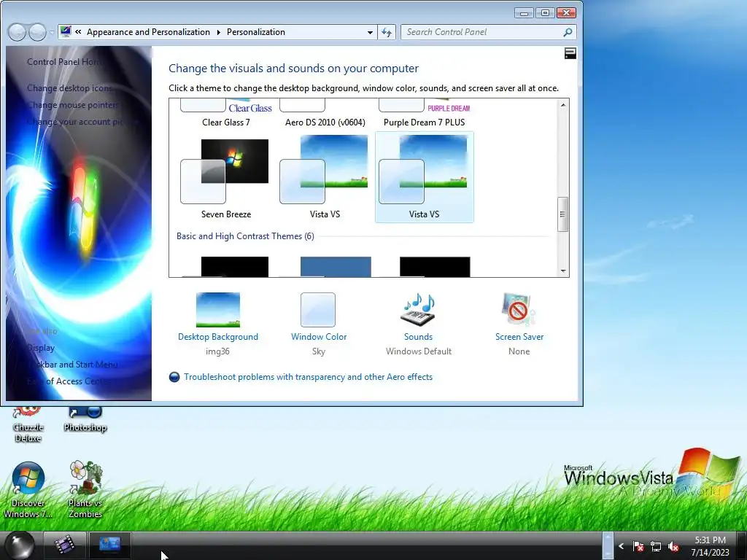This screenshot has width=747, height=560.
Task: Open Desktop Background settings icon
Action: tap(217, 309)
